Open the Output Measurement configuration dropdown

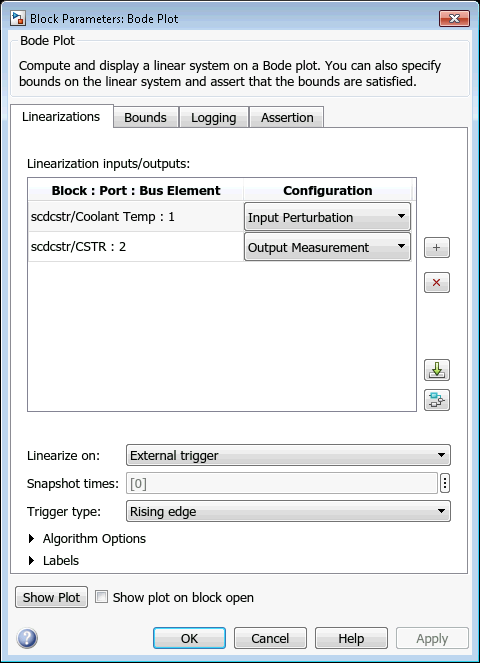[327, 247]
